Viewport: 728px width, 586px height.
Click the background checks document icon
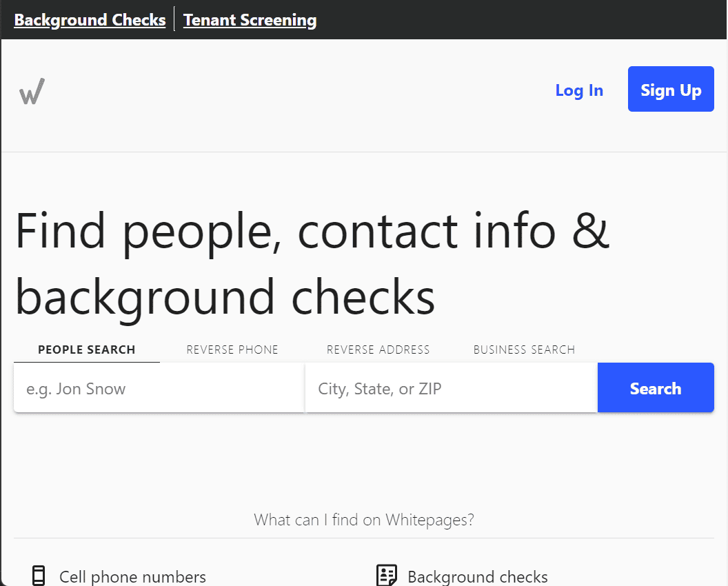pos(386,576)
